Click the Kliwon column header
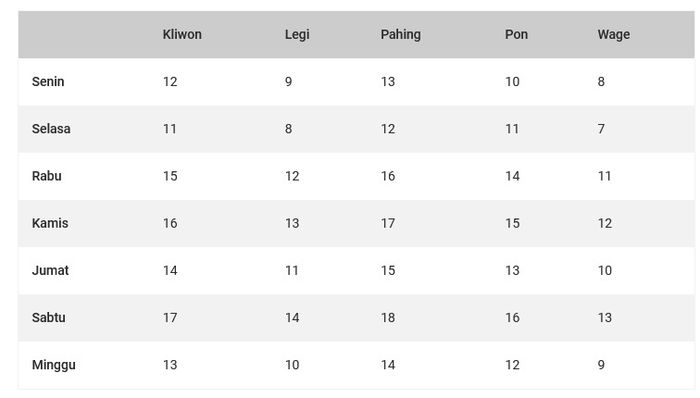The width and height of the screenshot is (700, 398). coord(182,34)
